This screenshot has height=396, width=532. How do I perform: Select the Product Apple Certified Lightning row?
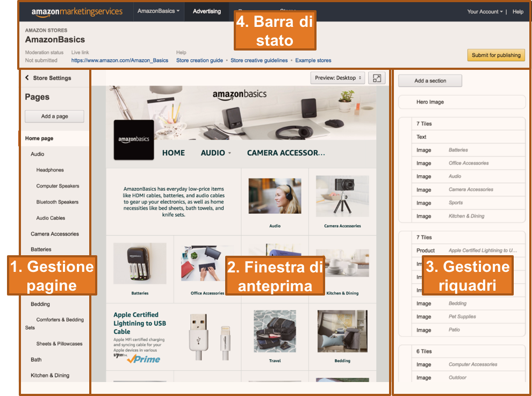click(468, 250)
